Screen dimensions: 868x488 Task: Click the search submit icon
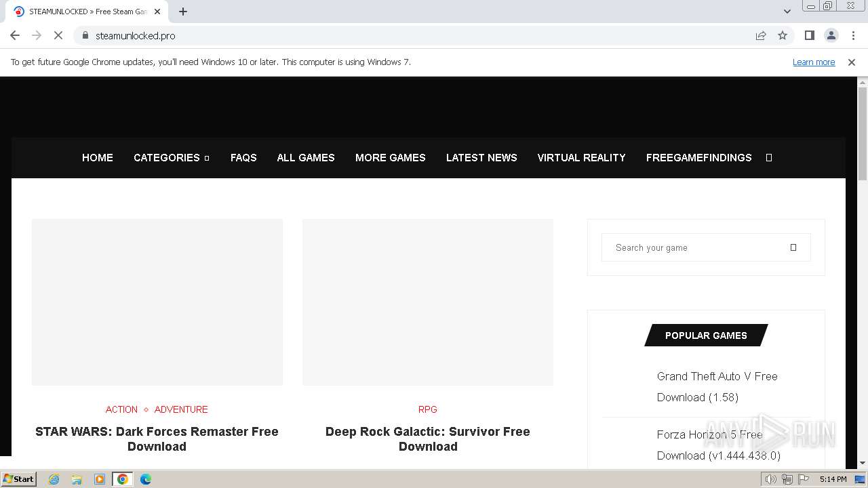(x=793, y=247)
